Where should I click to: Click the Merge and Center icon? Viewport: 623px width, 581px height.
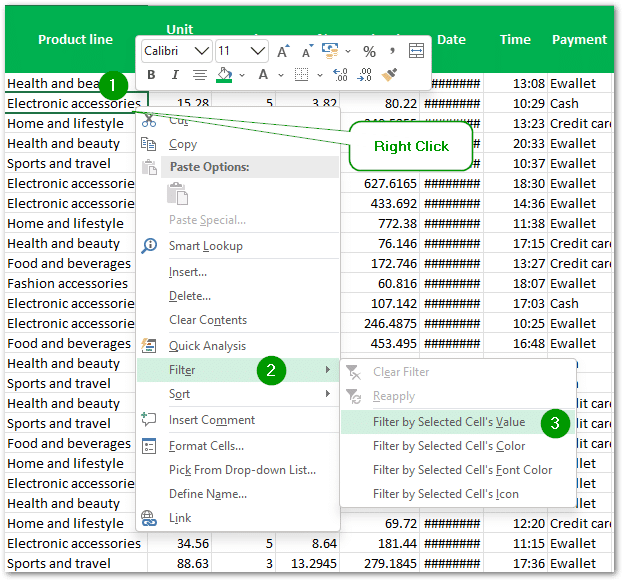[x=416, y=51]
